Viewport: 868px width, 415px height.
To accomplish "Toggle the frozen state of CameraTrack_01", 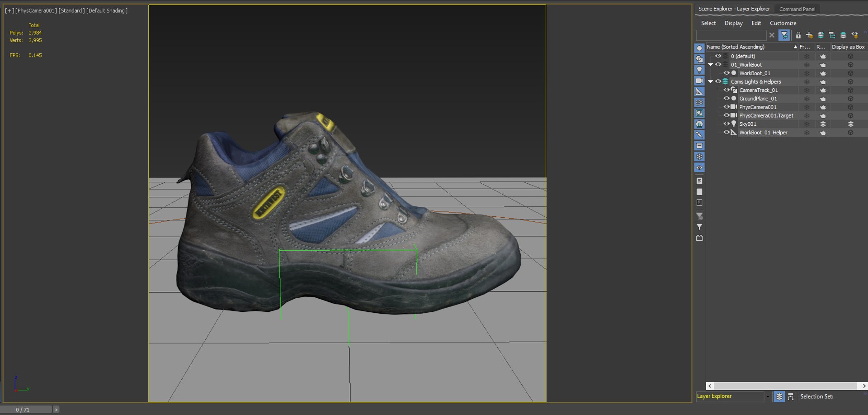I will [807, 90].
